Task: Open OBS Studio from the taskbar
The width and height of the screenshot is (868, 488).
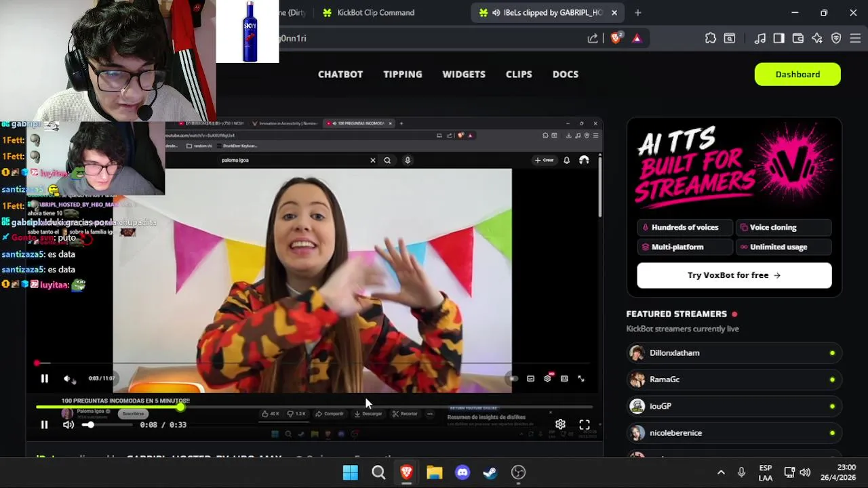Action: click(518, 472)
